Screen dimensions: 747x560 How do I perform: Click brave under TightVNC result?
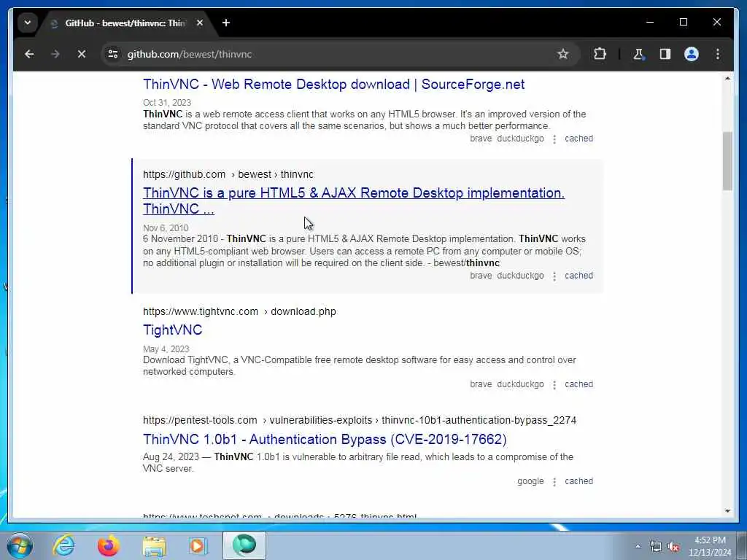[481, 384]
